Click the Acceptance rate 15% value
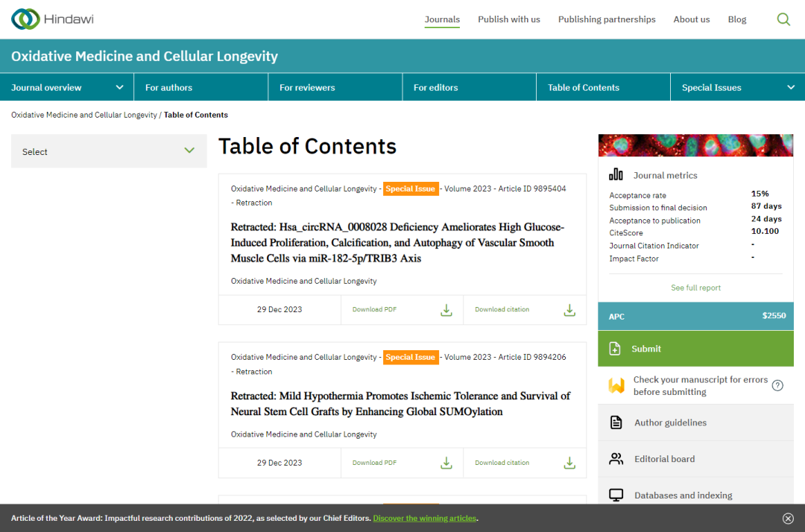This screenshot has width=805, height=532. point(760,194)
